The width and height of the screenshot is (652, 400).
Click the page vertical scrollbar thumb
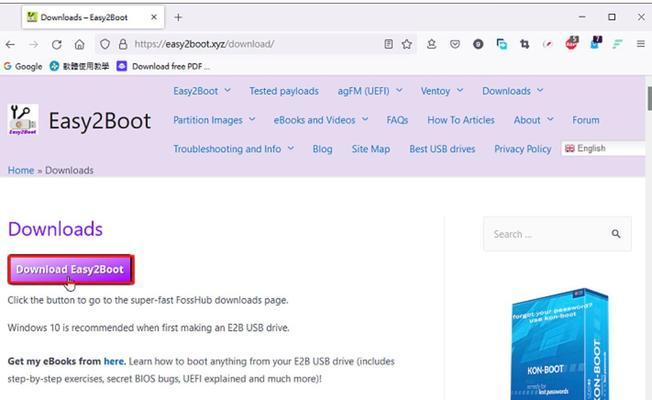point(649,98)
